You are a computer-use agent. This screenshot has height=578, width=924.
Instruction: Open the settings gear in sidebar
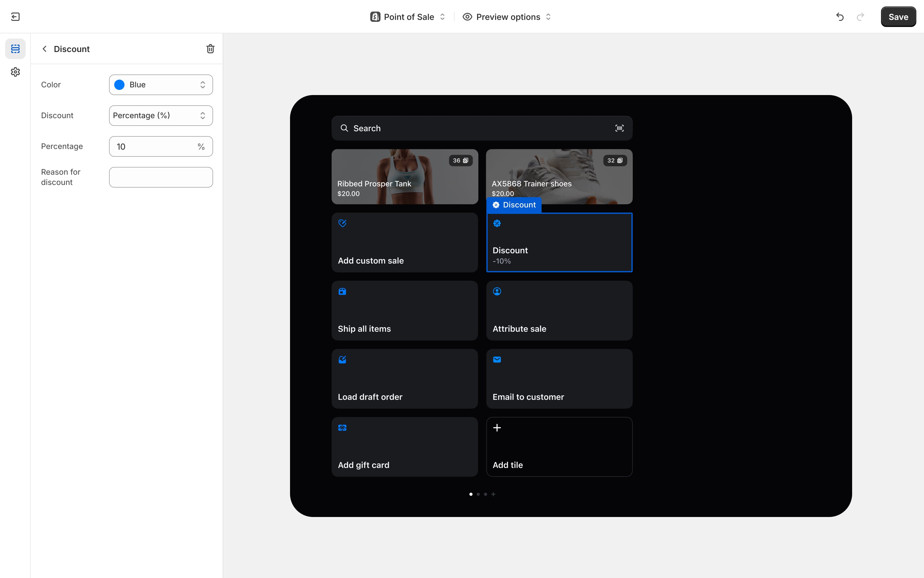point(15,72)
